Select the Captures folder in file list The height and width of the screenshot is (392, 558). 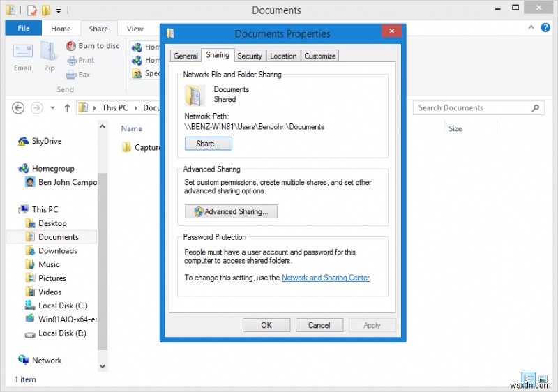click(141, 147)
